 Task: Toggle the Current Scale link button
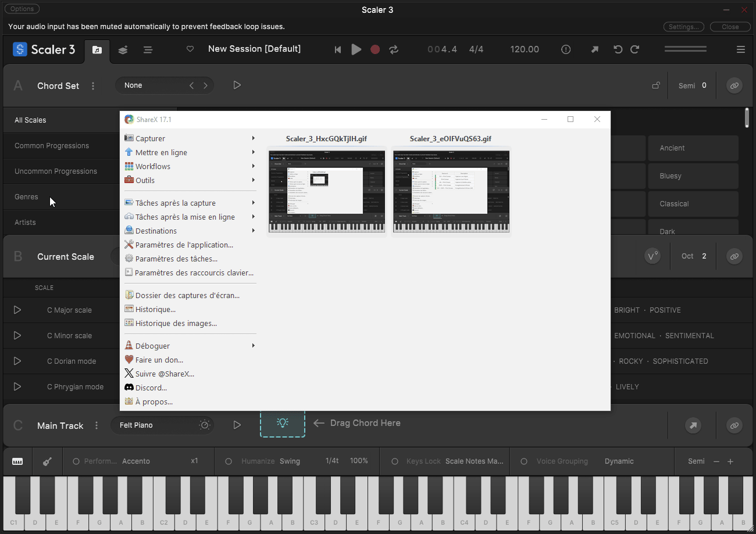click(x=734, y=256)
